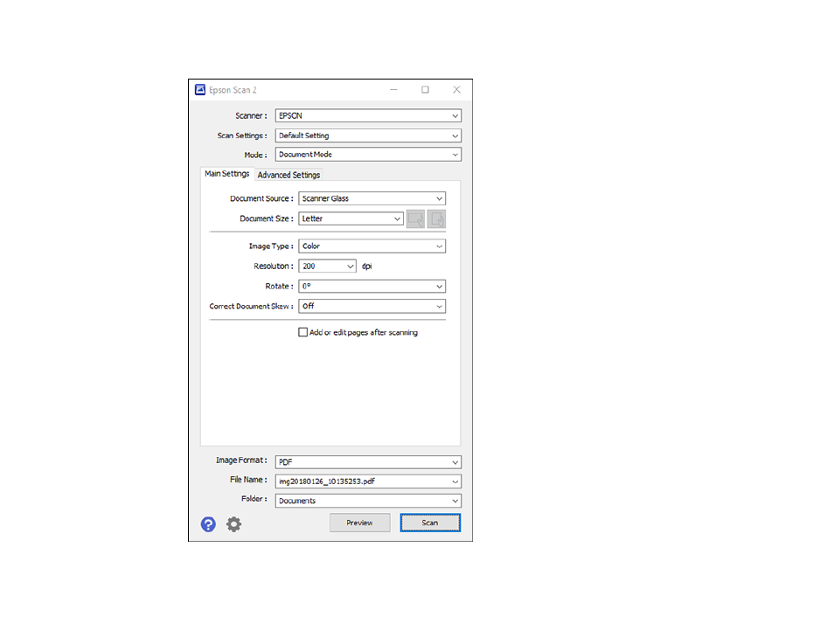Close the Epson Scan 2 window
The width and height of the screenshot is (834, 644).
point(456,90)
